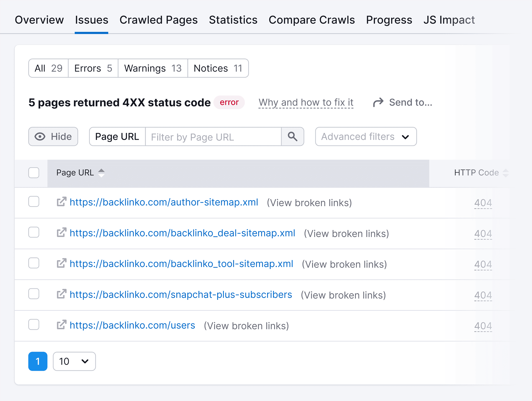Viewport: 532px width, 401px height.
Task: Switch to the Crawled Pages tab
Action: click(x=159, y=20)
